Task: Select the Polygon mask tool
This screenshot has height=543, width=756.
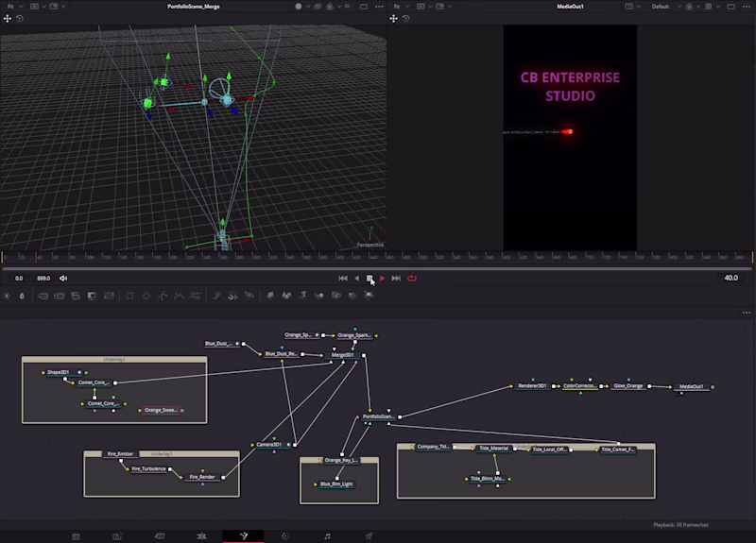Action: pos(163,296)
